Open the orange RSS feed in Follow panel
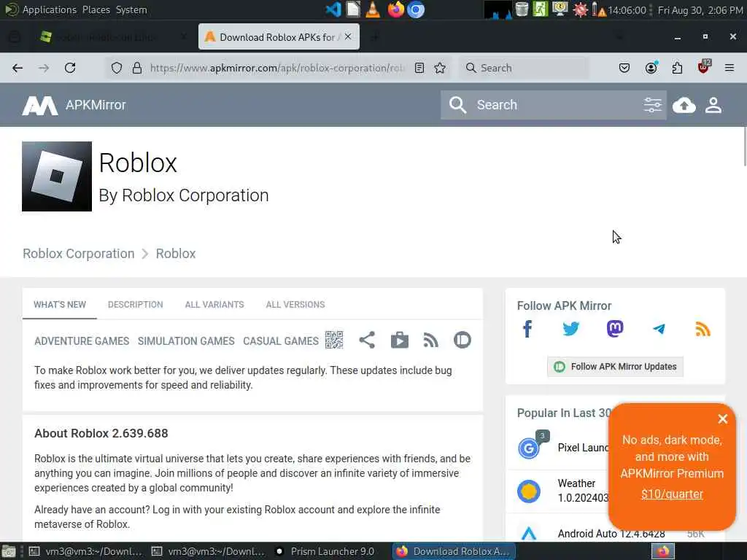The height and width of the screenshot is (560, 747). click(703, 329)
